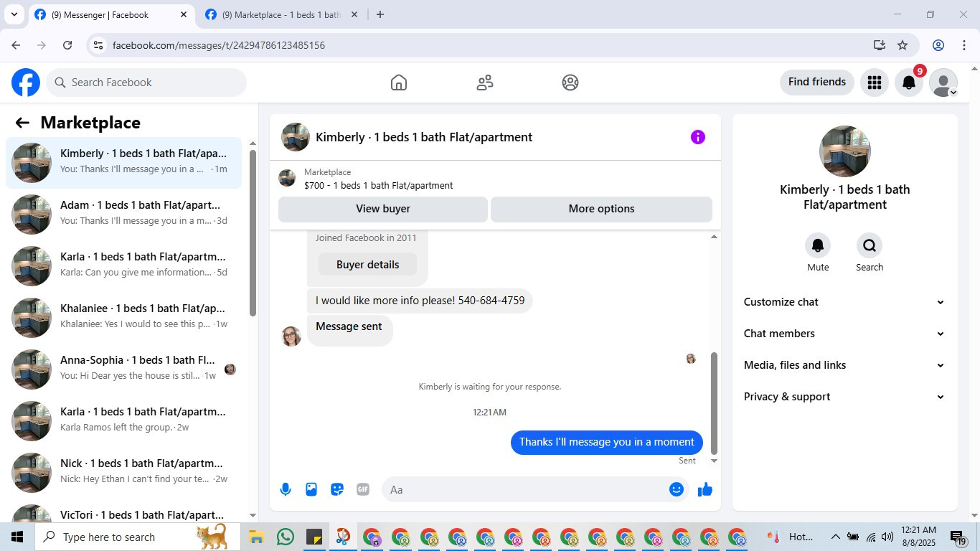Click the Buyer details button
The width and height of the screenshot is (980, 551).
tap(367, 265)
